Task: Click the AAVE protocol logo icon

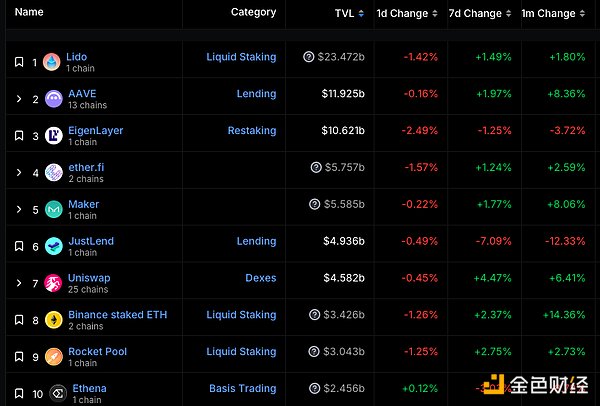Action: (52, 99)
